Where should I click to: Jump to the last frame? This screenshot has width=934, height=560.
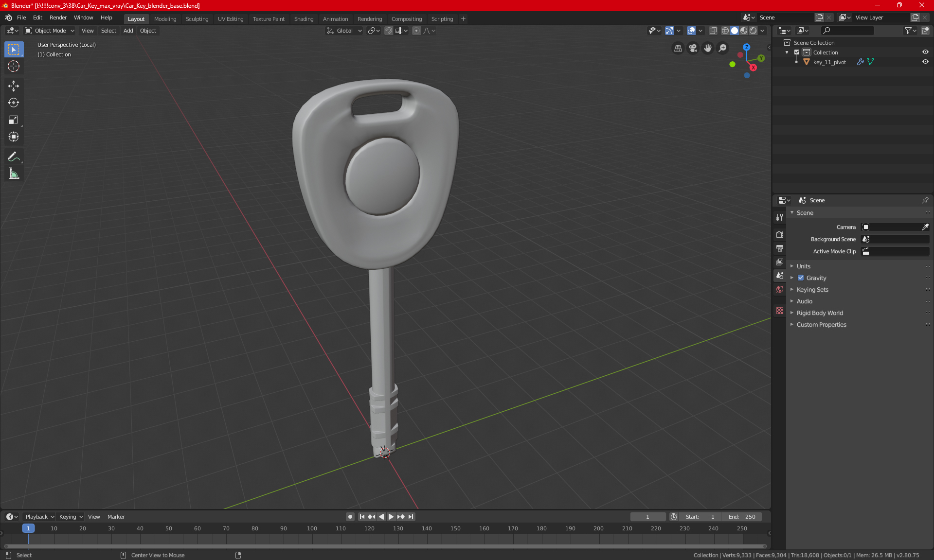[411, 517]
